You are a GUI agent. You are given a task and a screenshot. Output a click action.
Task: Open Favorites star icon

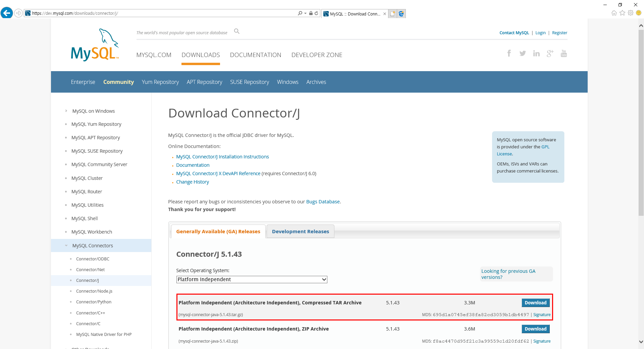(622, 13)
